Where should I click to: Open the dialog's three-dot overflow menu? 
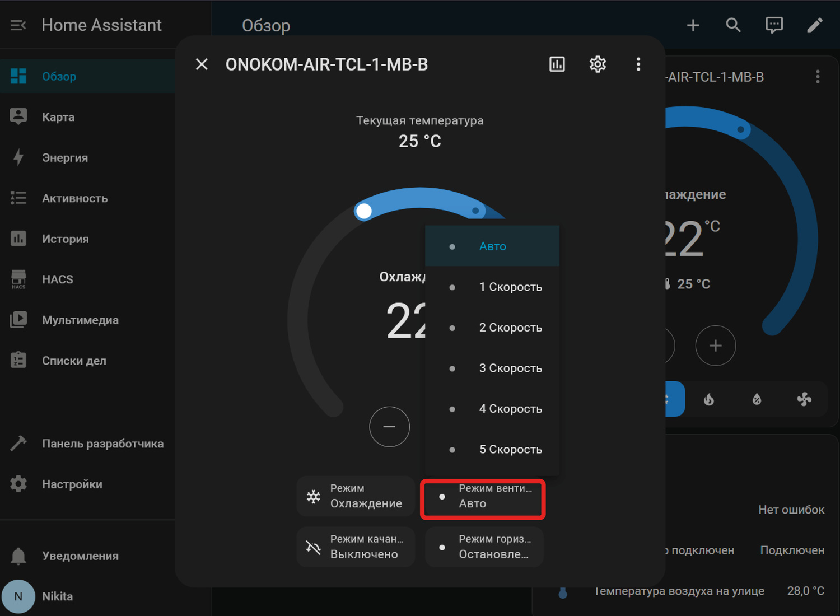(x=638, y=64)
